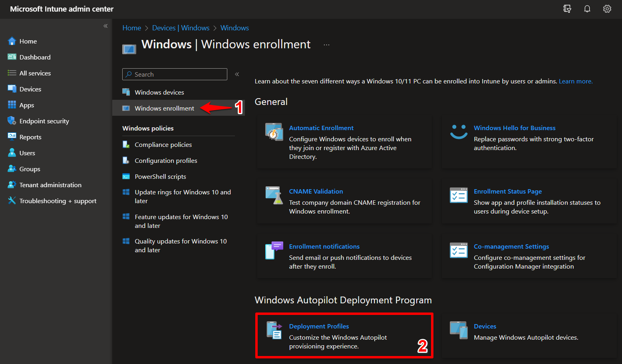
Task: Collapse the left navigation with the double chevron
Action: (105, 26)
